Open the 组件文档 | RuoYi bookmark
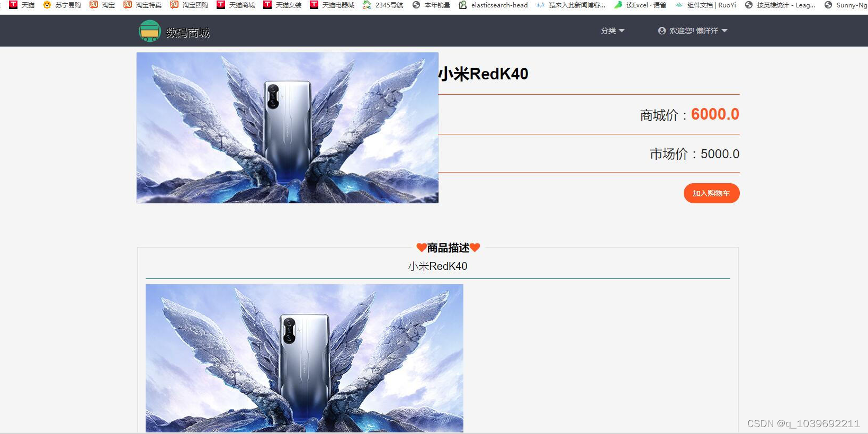Viewport: 868px width, 434px height. click(705, 5)
